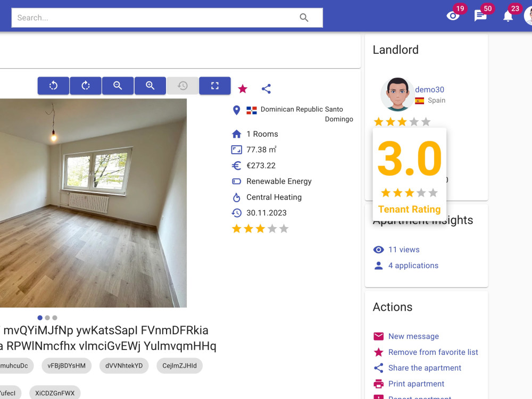The width and height of the screenshot is (532, 399).
Task: Click the '30.11.2023' date text
Action: point(267,213)
